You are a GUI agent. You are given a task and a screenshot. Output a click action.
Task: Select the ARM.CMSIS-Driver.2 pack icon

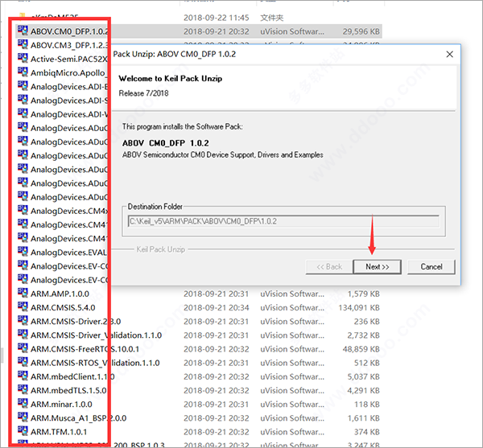(23, 321)
